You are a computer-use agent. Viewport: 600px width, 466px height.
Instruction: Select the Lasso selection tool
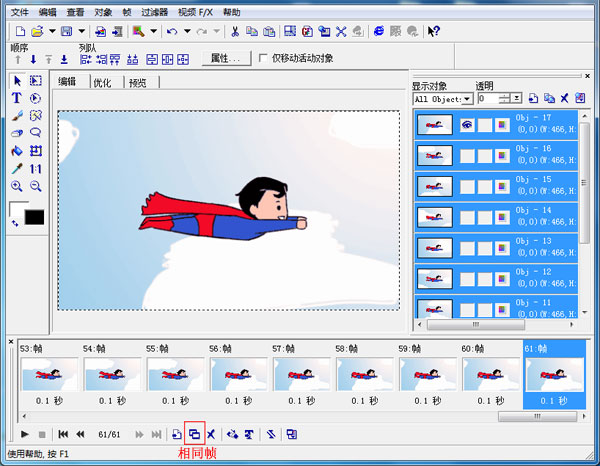(x=36, y=133)
